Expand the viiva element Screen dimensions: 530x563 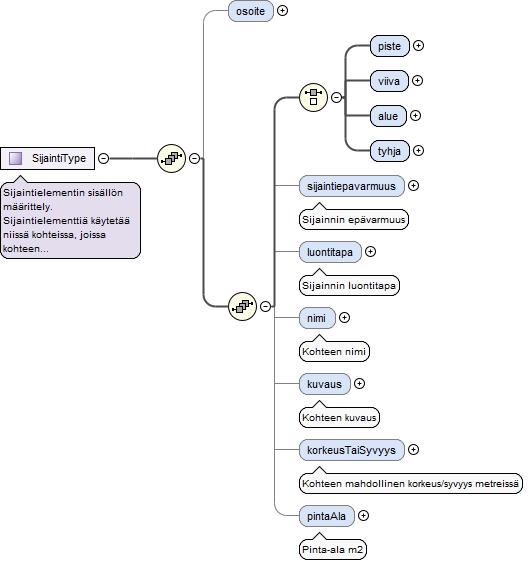[x=417, y=80]
